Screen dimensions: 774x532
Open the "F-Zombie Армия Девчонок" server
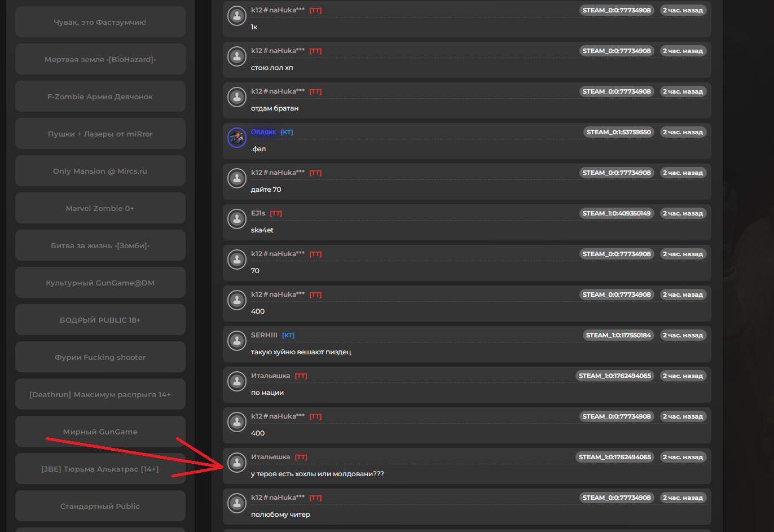pyautogui.click(x=100, y=96)
